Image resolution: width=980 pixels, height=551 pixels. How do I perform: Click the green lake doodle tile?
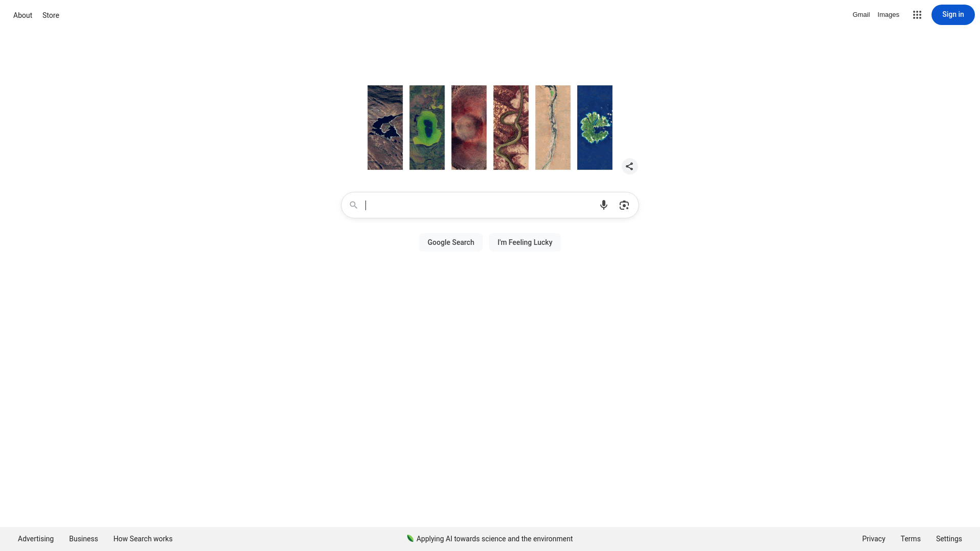(x=427, y=128)
